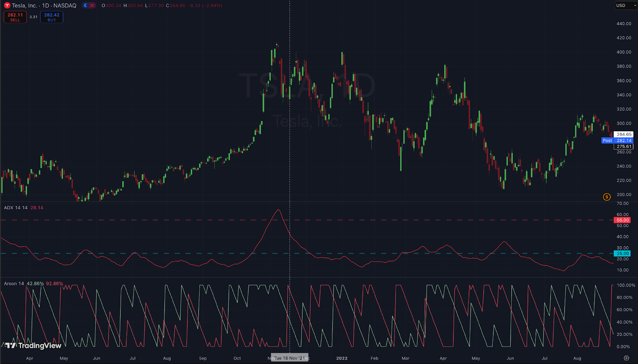
Task: Select the ADX 14 14 indicator label
Action: (x=16, y=208)
